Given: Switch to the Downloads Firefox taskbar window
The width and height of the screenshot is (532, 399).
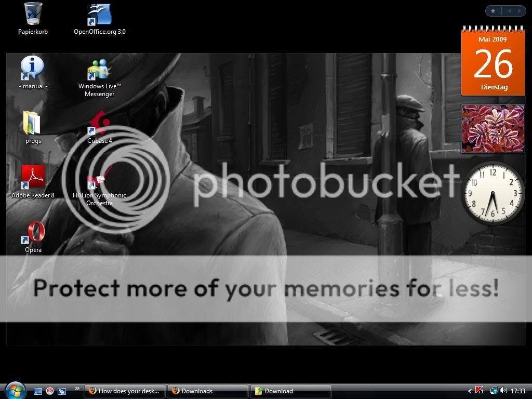Looking at the screenshot, I should [208, 391].
